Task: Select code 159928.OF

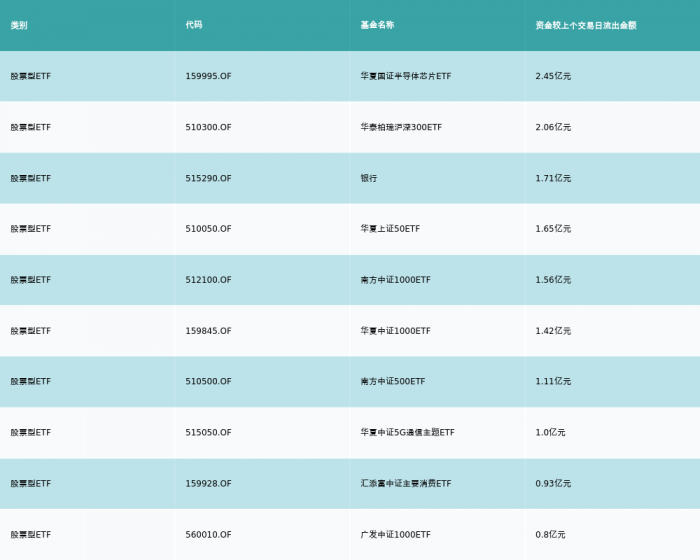Action: pyautogui.click(x=208, y=483)
